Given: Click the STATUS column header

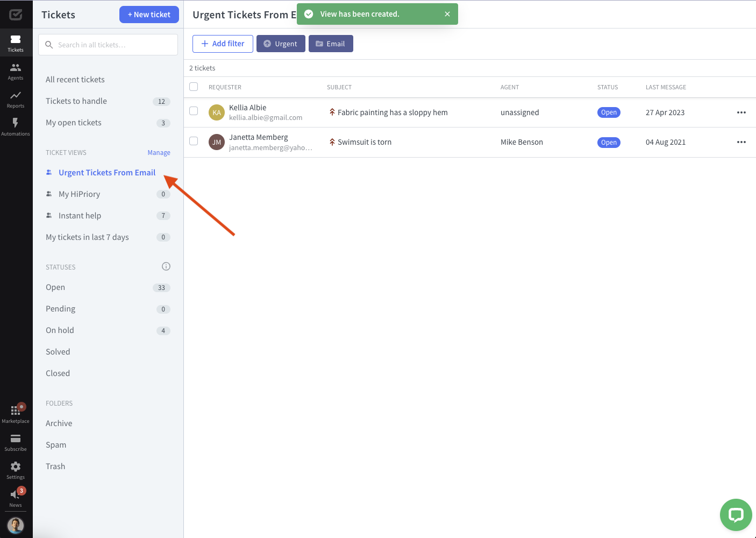Looking at the screenshot, I should [608, 87].
